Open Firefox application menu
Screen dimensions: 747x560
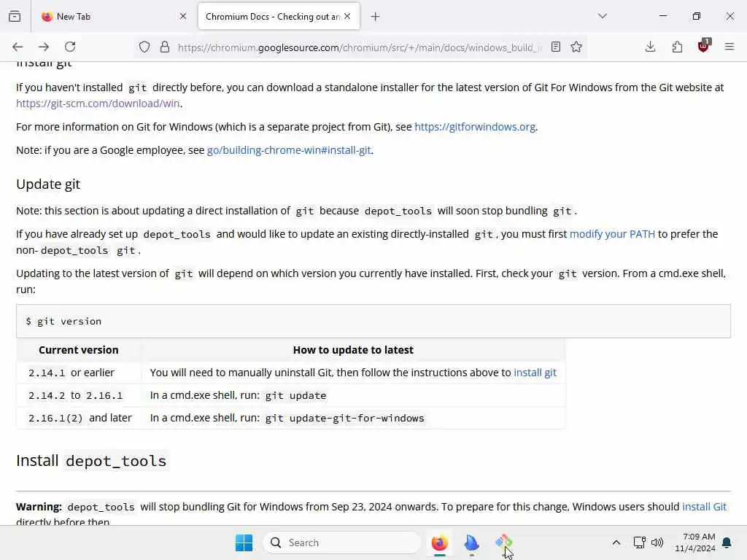coord(729,47)
